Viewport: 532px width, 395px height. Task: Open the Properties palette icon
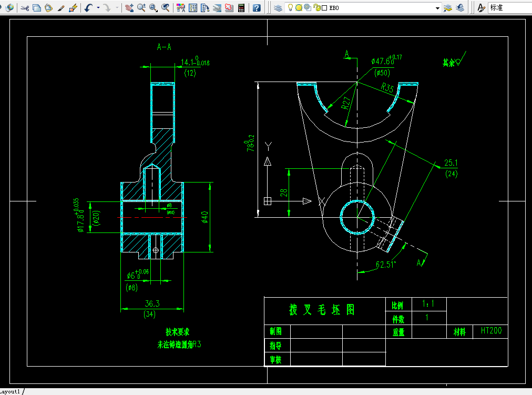coord(181,8)
